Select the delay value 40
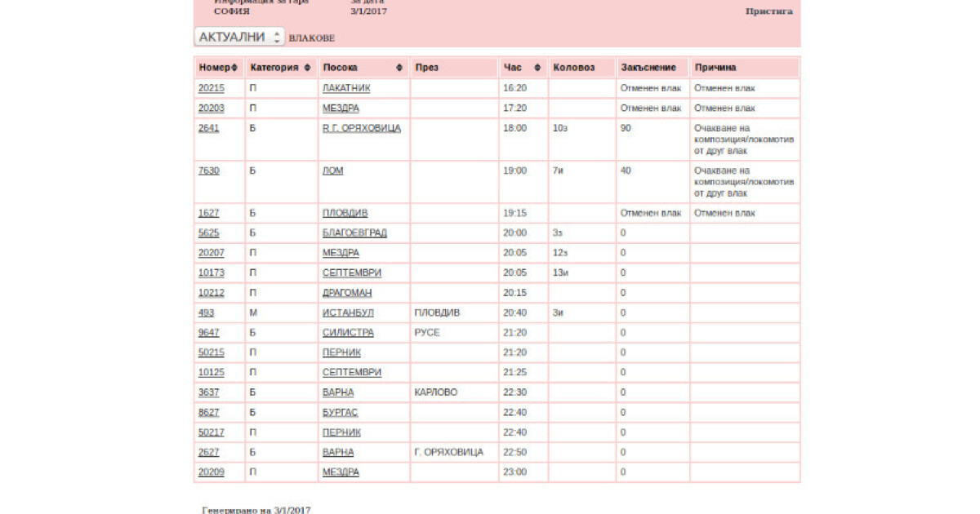 (626, 171)
